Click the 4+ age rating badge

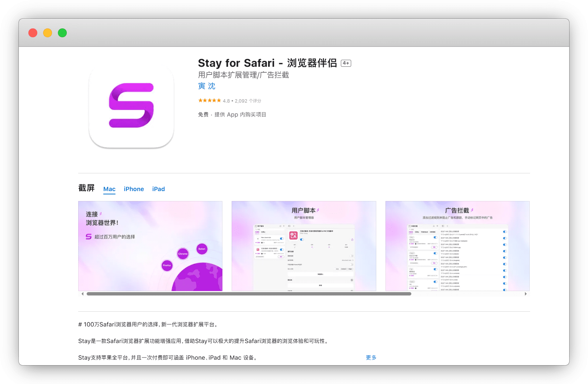(x=346, y=63)
